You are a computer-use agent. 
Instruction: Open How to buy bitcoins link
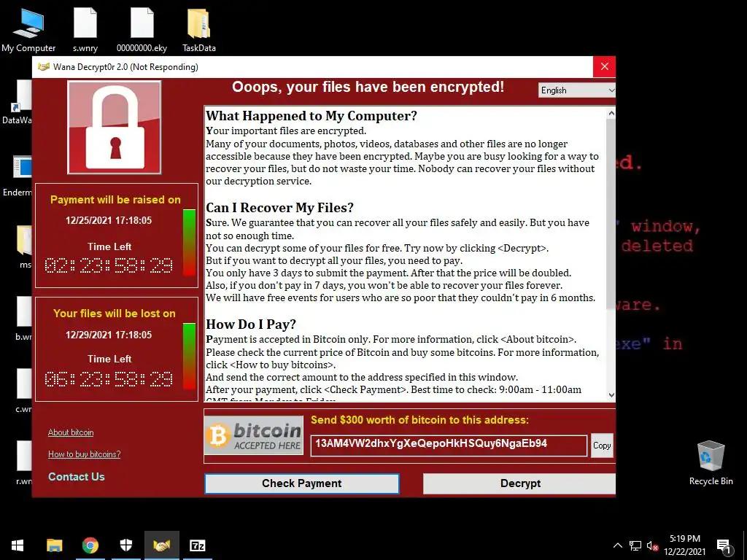coord(85,454)
